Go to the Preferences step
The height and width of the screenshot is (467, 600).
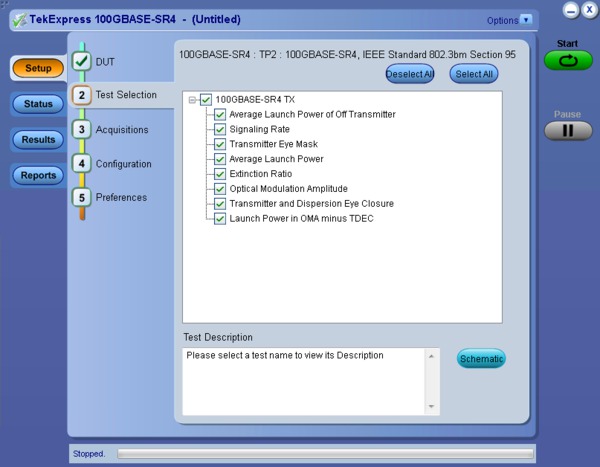point(121,198)
